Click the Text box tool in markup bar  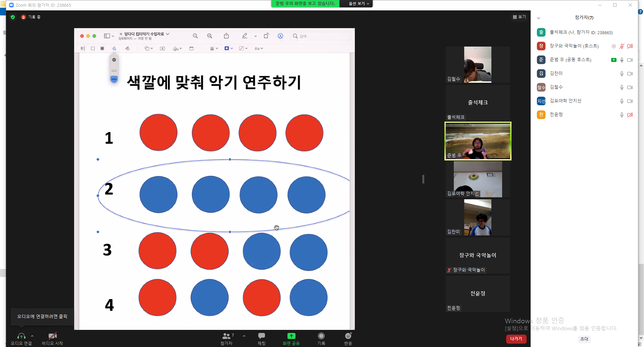[x=162, y=49]
